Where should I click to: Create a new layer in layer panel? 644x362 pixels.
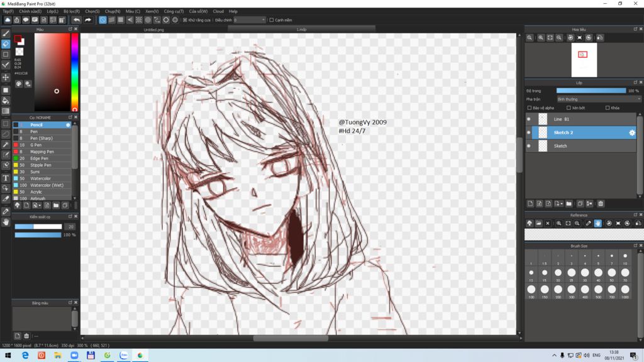(530, 204)
